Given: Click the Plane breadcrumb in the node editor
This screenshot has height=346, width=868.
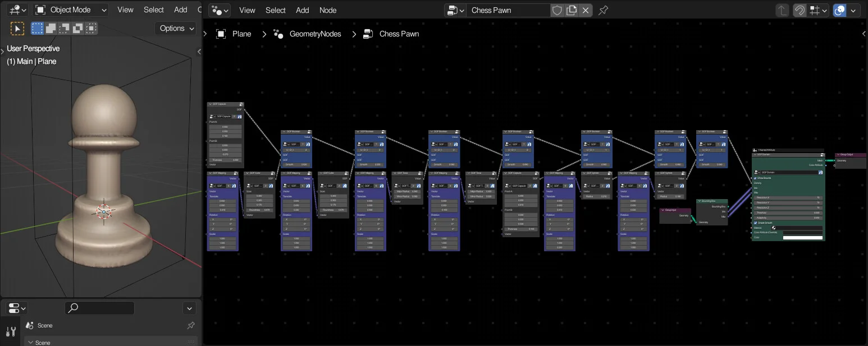Looking at the screenshot, I should pos(241,34).
